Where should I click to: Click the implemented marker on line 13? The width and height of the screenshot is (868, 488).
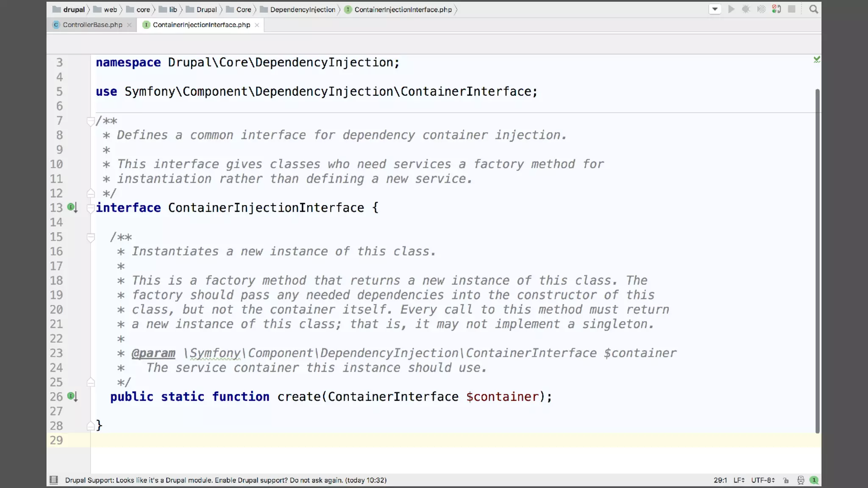(72, 208)
